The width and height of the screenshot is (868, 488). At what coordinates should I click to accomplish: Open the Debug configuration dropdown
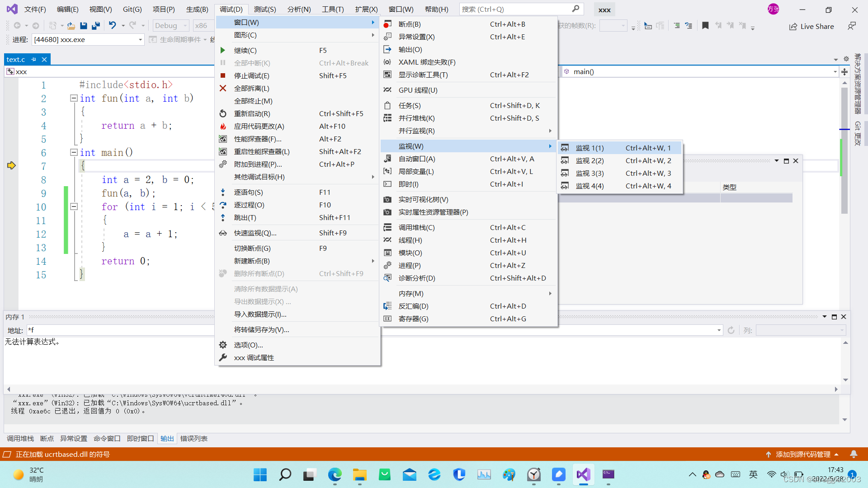point(170,26)
